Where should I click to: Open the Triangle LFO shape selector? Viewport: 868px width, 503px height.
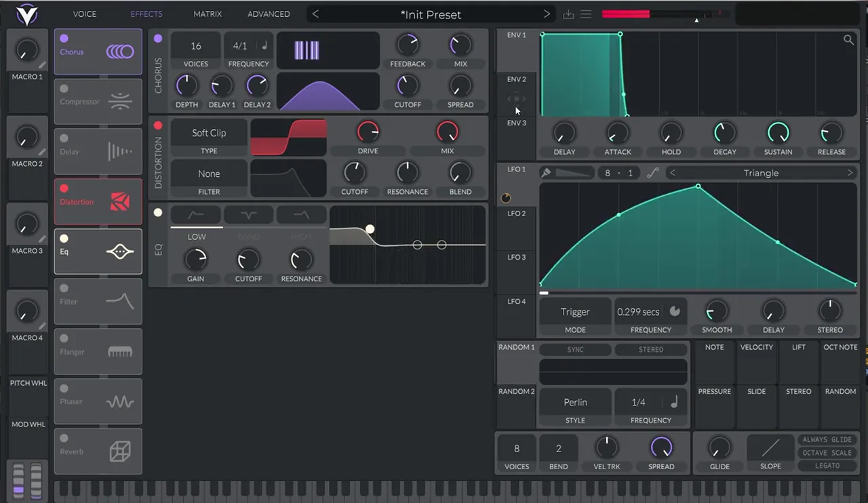[x=761, y=173]
